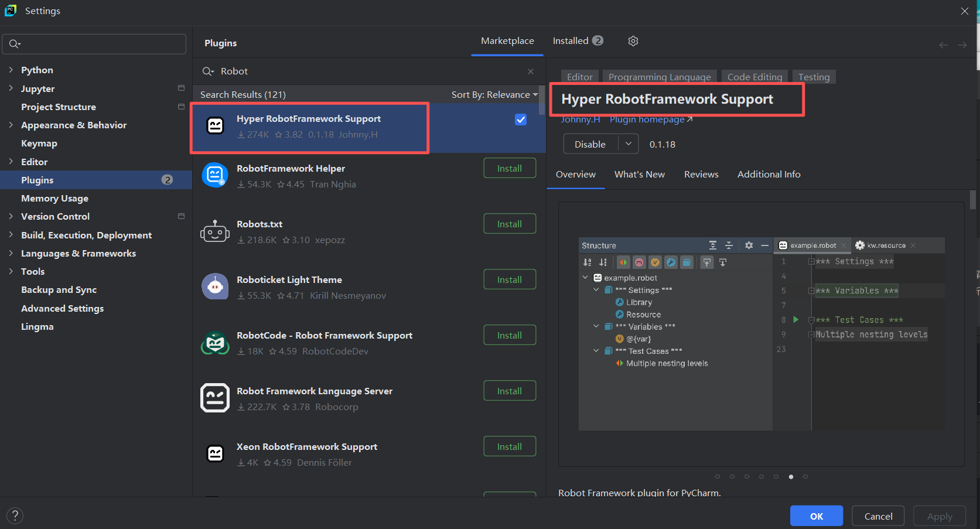Click the Cancel button
This screenshot has height=529, width=980.
[x=878, y=516]
